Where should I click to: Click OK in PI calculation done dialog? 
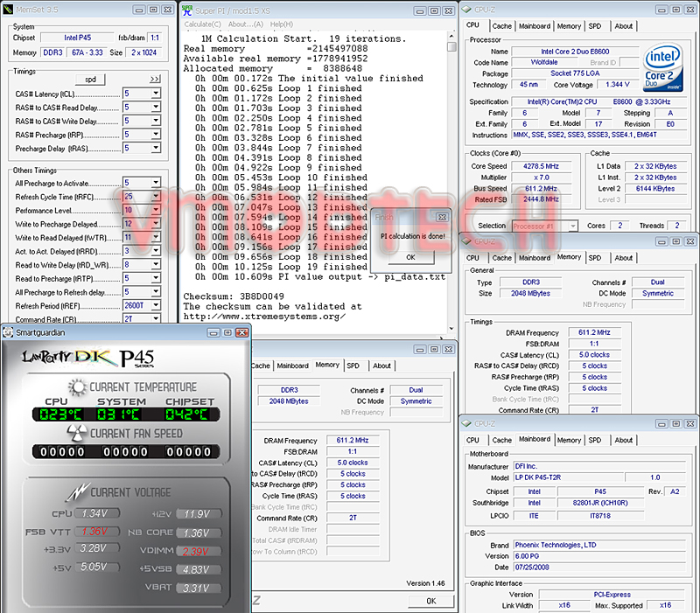[x=410, y=257]
